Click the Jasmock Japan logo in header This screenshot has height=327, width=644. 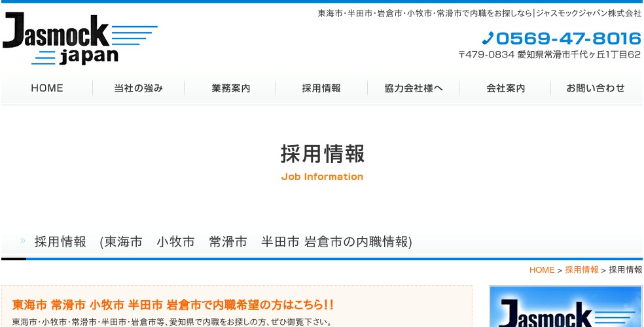pyautogui.click(x=80, y=39)
